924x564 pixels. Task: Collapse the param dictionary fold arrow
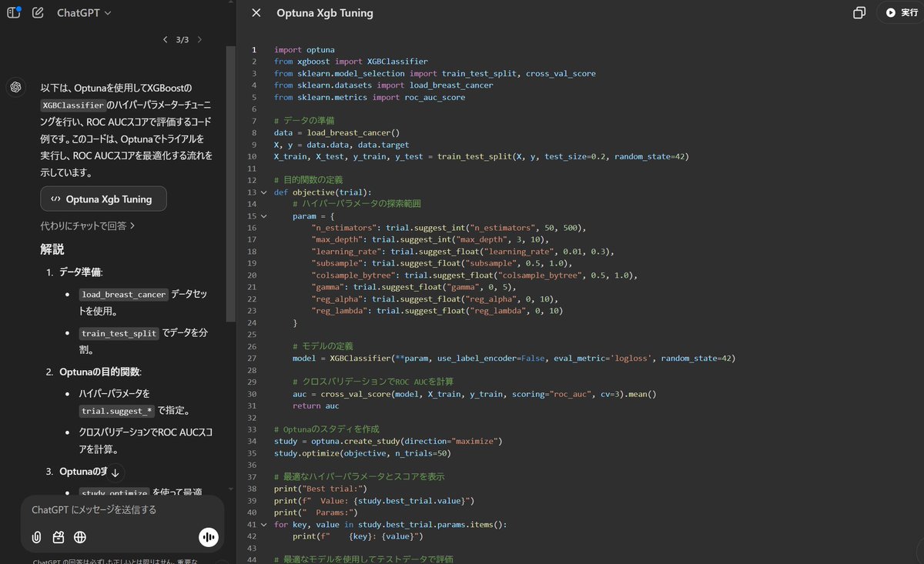tap(264, 216)
